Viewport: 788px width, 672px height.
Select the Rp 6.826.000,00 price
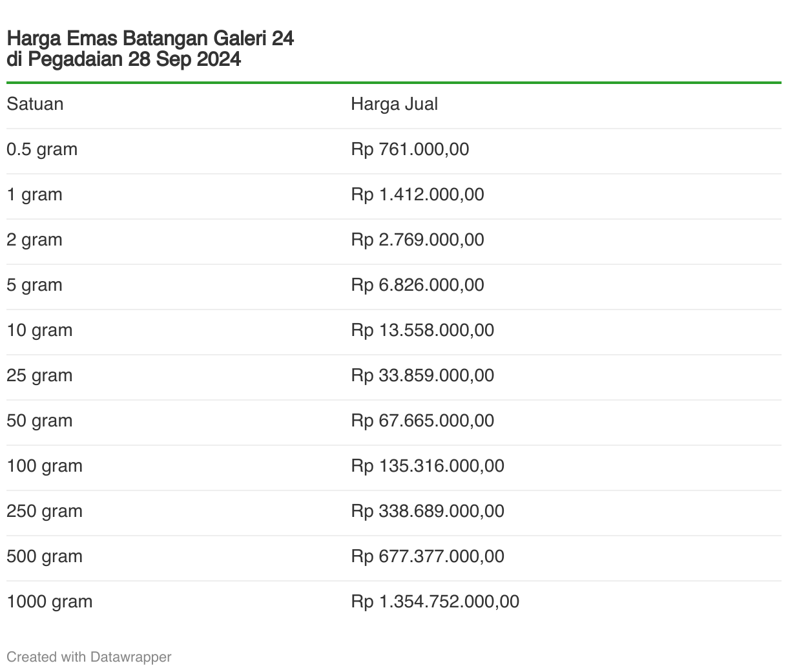click(x=417, y=285)
